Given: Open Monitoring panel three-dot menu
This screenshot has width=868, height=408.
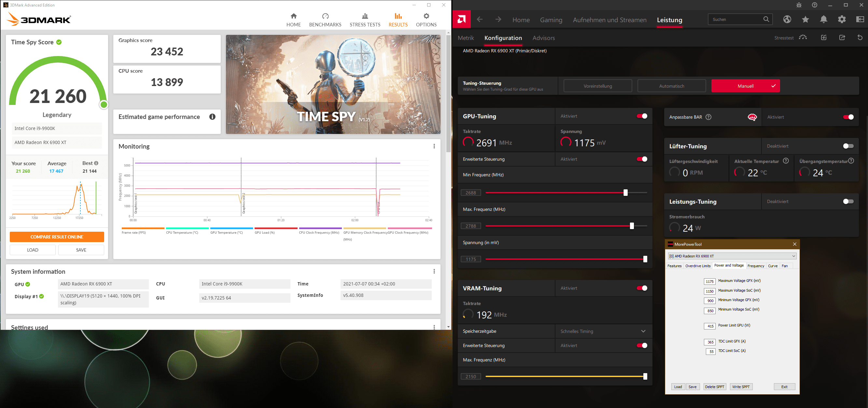Looking at the screenshot, I should (x=434, y=146).
